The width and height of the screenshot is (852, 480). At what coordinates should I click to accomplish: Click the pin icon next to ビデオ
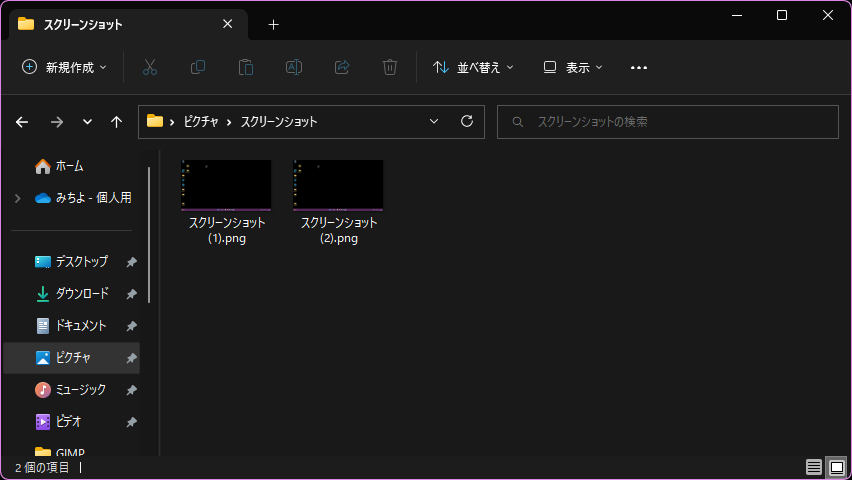click(131, 422)
